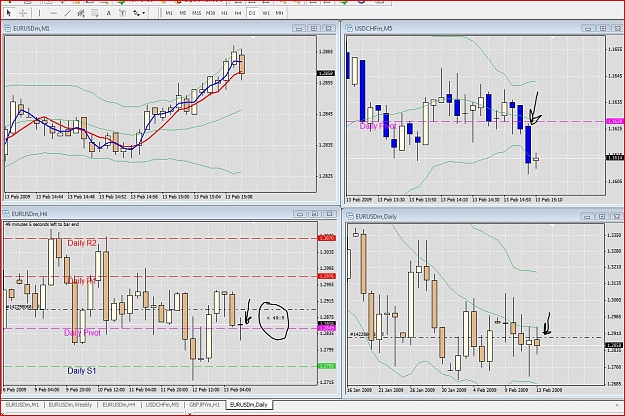Click 'Daily Pivot' label in USDCHFm chart
Image resolution: width=625 pixels, height=416 pixels.
tap(378, 126)
